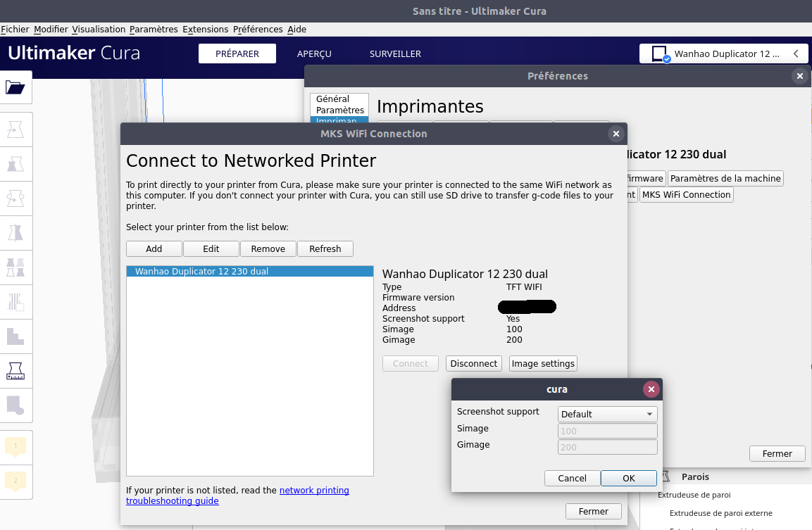Select the Mirror tool icon
Screen dimensions: 812x530
pyautogui.click(x=15, y=233)
